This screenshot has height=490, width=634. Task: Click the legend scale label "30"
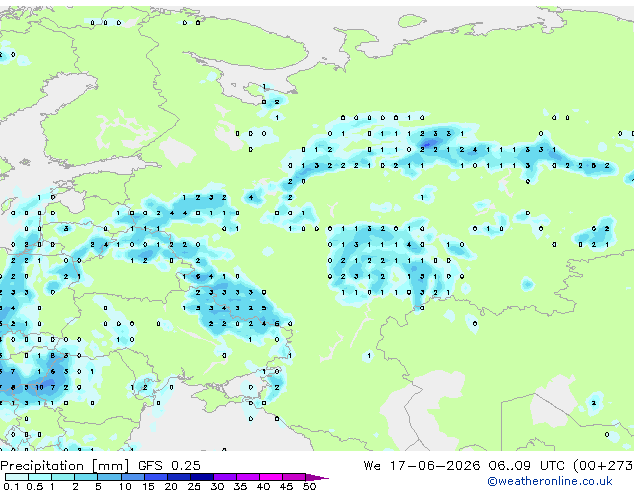tap(217, 486)
